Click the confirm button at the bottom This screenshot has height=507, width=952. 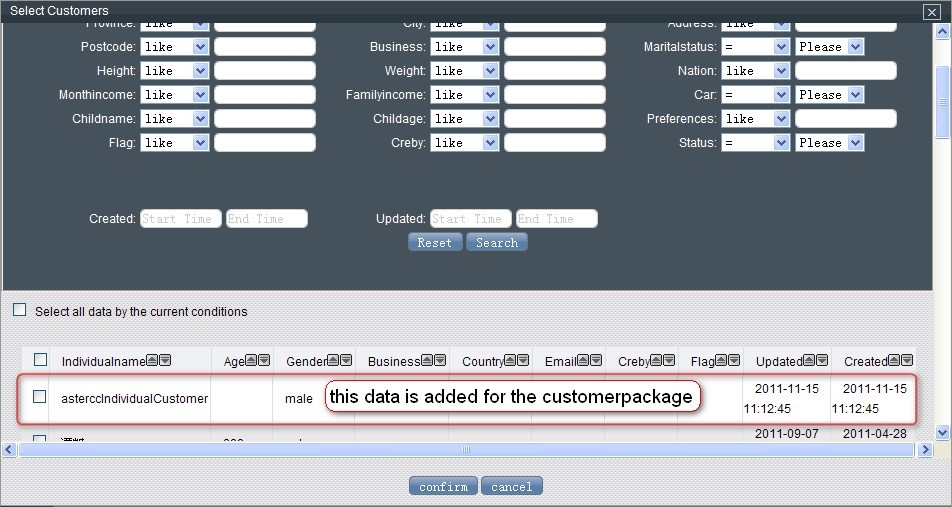[x=443, y=487]
